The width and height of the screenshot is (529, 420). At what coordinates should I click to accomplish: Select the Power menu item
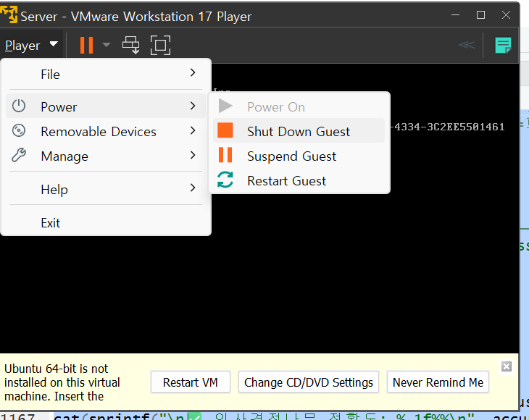106,106
